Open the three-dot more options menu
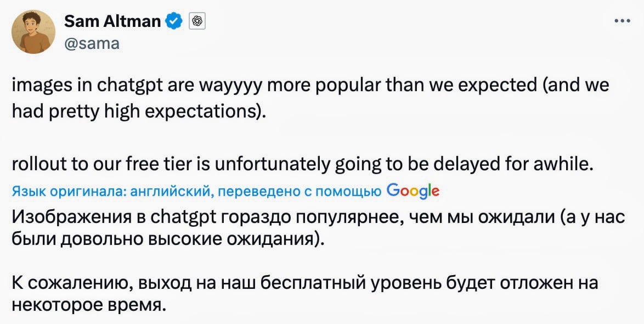Image resolution: width=644 pixels, height=324 pixels. [x=623, y=22]
